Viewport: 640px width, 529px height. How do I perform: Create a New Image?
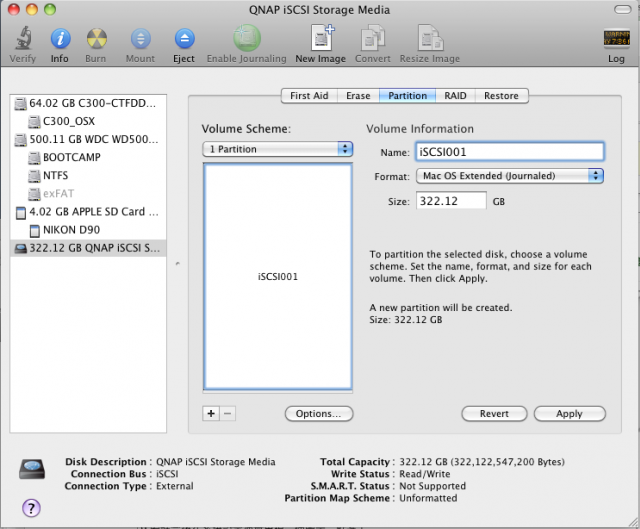click(x=322, y=38)
